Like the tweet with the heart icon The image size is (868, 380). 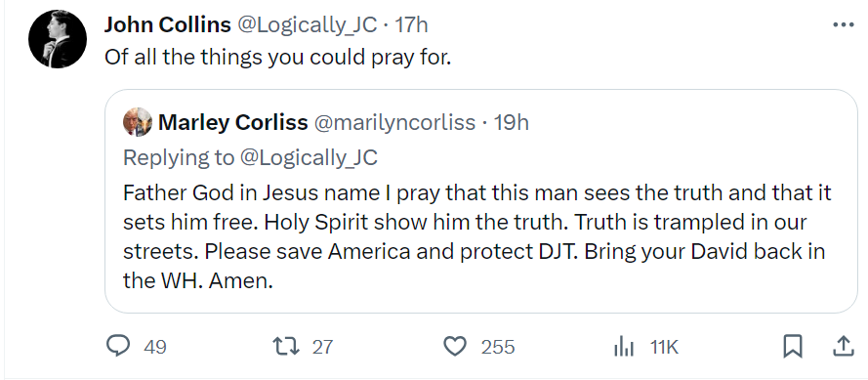(x=455, y=347)
